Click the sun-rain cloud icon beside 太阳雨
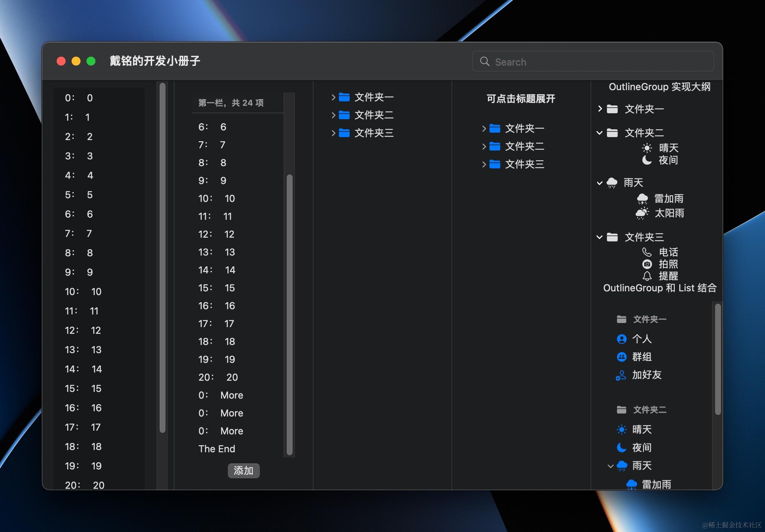 (642, 213)
